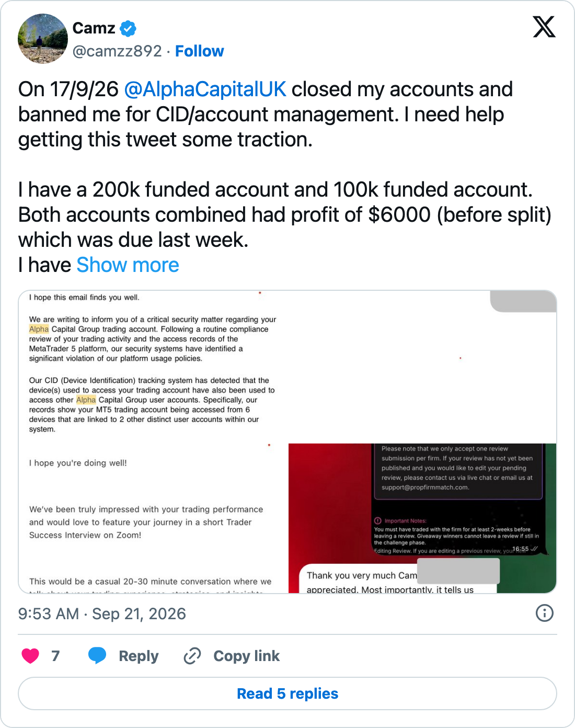Open the X logo link
575x728 pixels.
544,27
